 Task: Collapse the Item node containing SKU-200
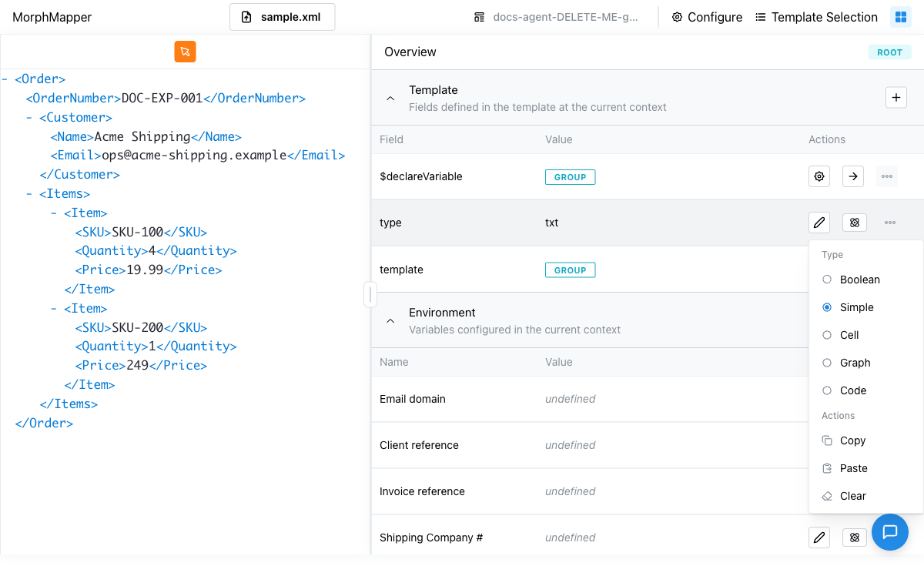click(x=55, y=308)
